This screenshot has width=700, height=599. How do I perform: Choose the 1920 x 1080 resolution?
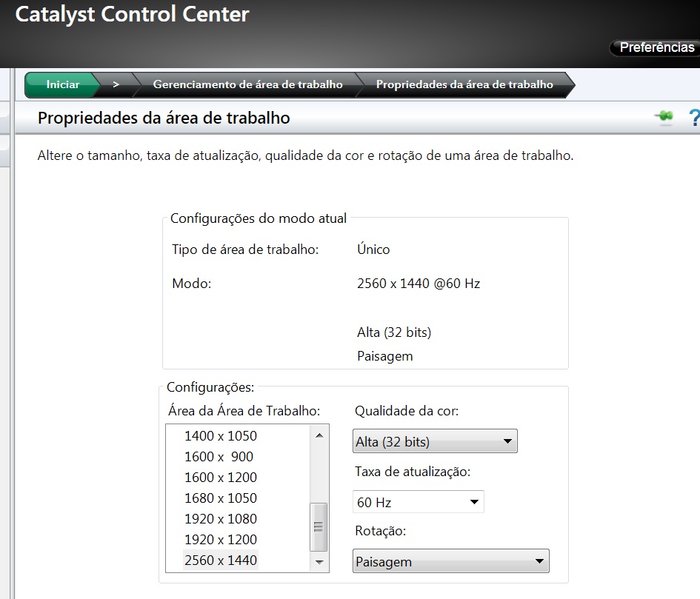(221, 519)
